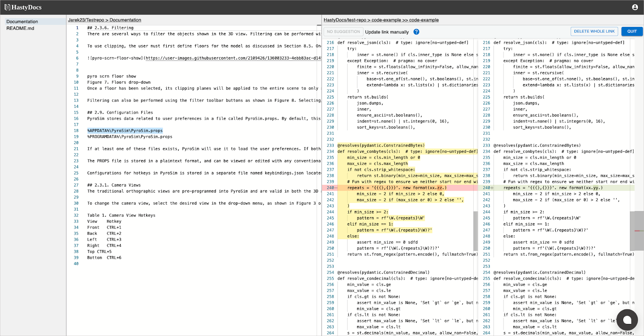Open the chat bubble widget
This screenshot has width=644, height=336.
pos(627,320)
